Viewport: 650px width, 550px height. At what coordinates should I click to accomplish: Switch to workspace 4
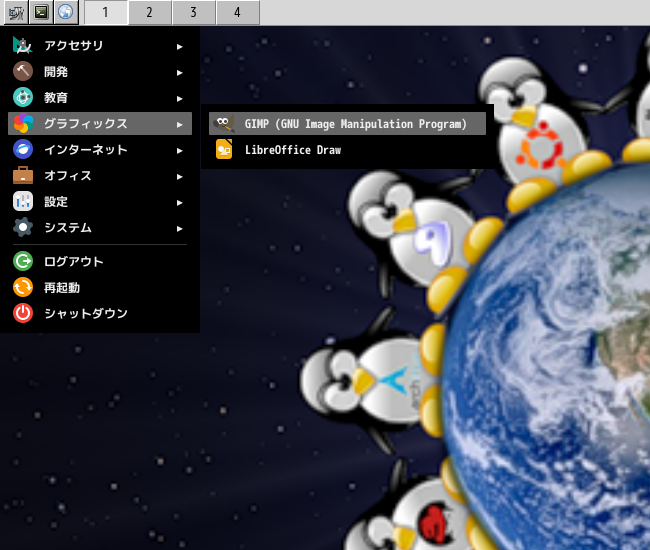pyautogui.click(x=238, y=12)
